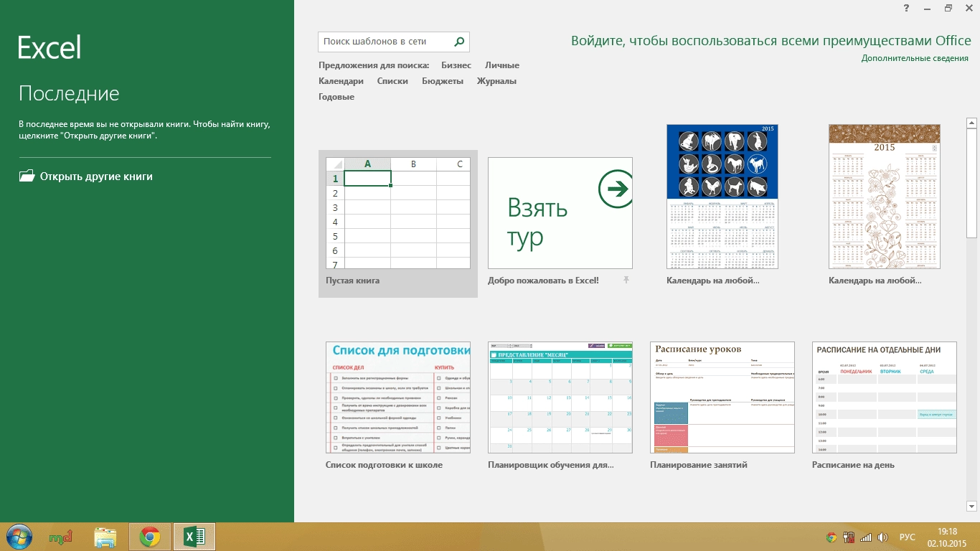Click the green arrow on Взять тур
Image resolution: width=980 pixels, height=551 pixels.
[x=615, y=189]
